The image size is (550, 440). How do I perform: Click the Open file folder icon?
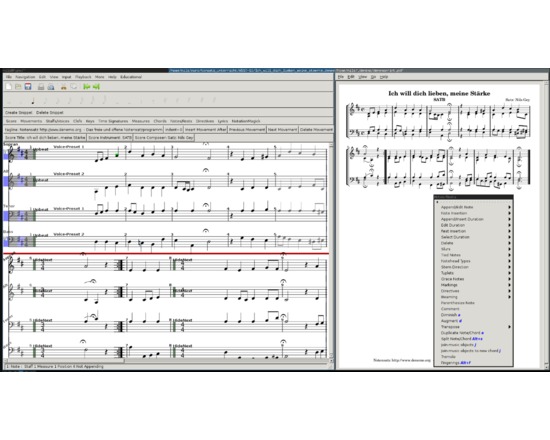tap(18, 87)
